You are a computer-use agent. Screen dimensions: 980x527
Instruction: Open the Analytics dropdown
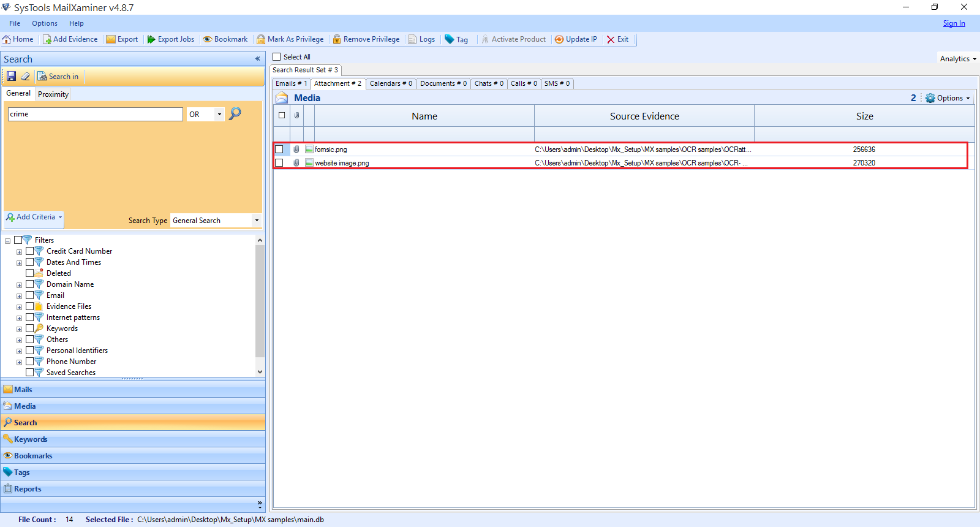958,59
